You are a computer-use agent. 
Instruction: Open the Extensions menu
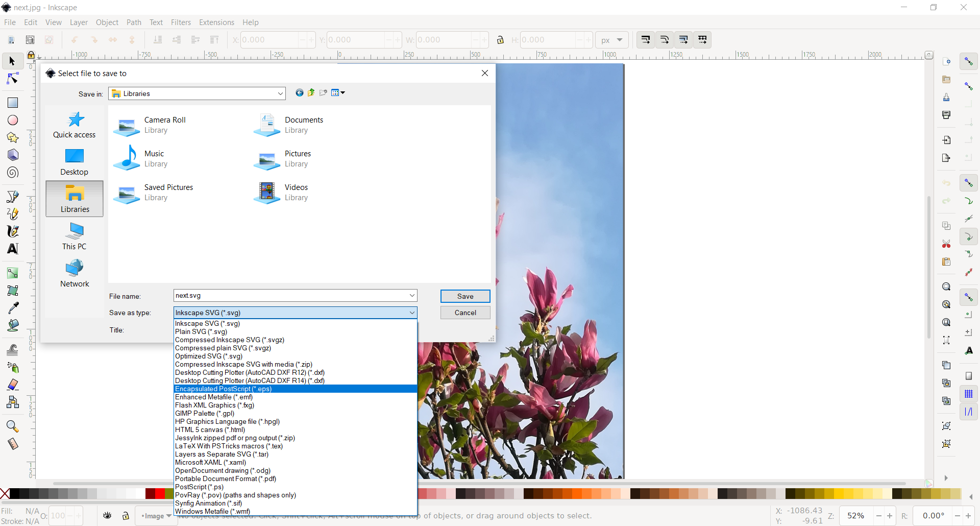216,22
